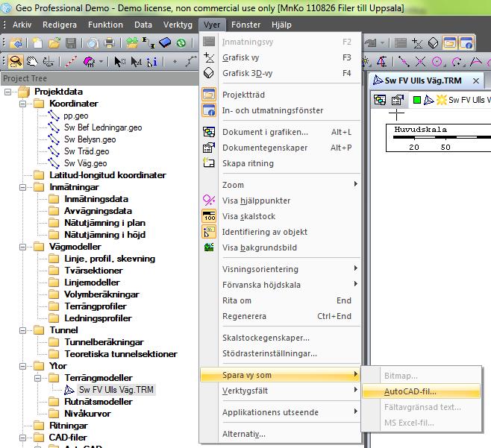491x448 pixels.
Task: Select the red striped measure line tool
Action: (x=71, y=62)
